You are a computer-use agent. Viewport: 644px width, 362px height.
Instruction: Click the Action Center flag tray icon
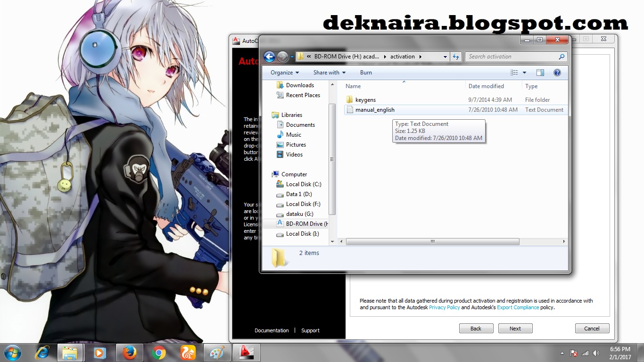(574, 353)
